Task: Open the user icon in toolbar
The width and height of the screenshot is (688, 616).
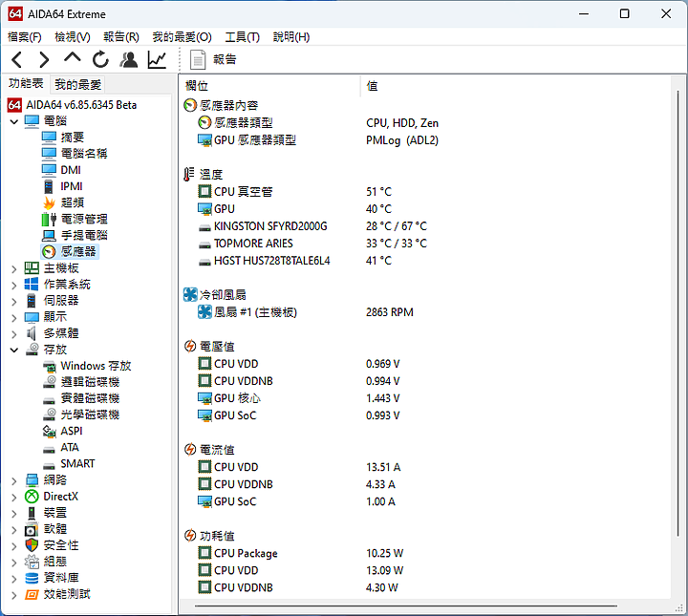Action: tap(129, 59)
